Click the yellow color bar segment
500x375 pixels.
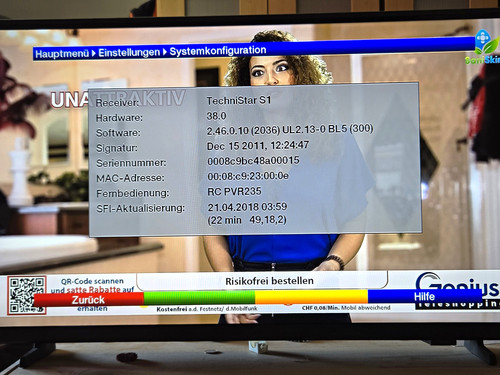(x=311, y=296)
